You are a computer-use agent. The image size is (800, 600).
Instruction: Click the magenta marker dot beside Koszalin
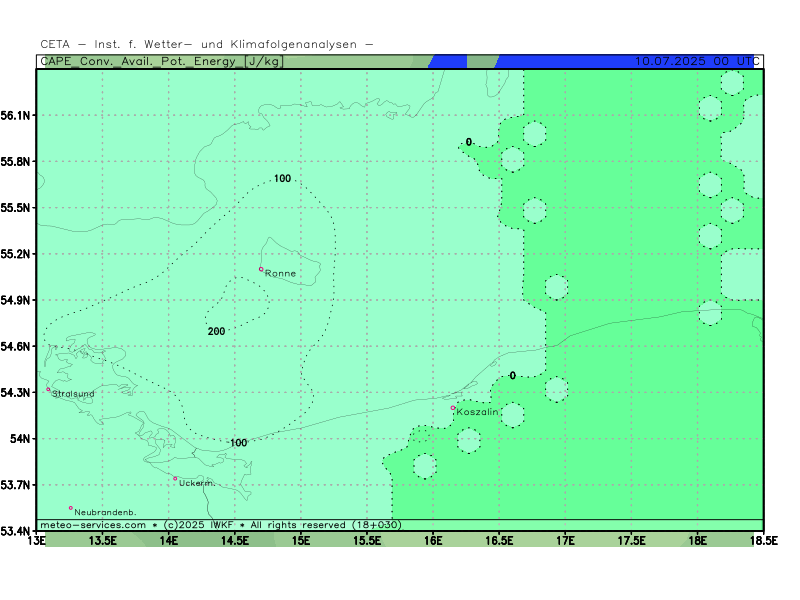point(453,408)
